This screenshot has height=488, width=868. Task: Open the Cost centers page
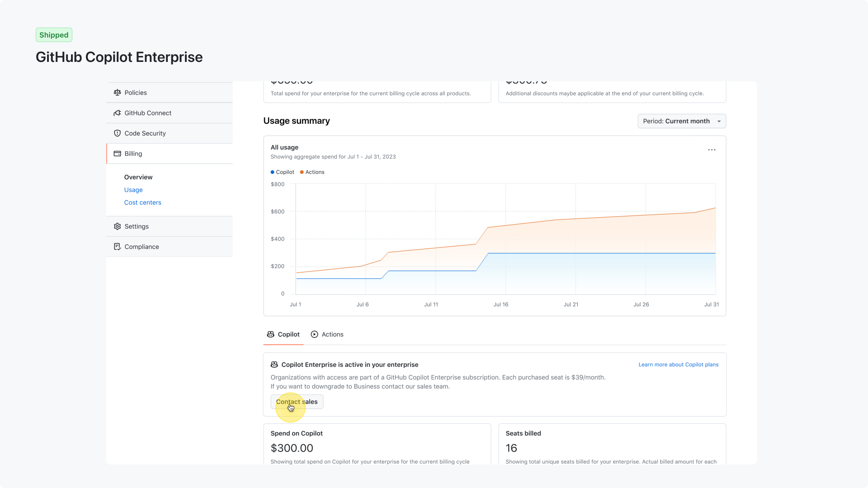142,202
